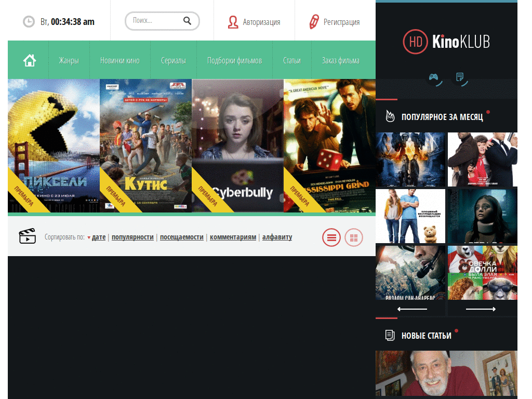
Task: Open the Овечка Долли thumbnail
Action: click(x=483, y=273)
